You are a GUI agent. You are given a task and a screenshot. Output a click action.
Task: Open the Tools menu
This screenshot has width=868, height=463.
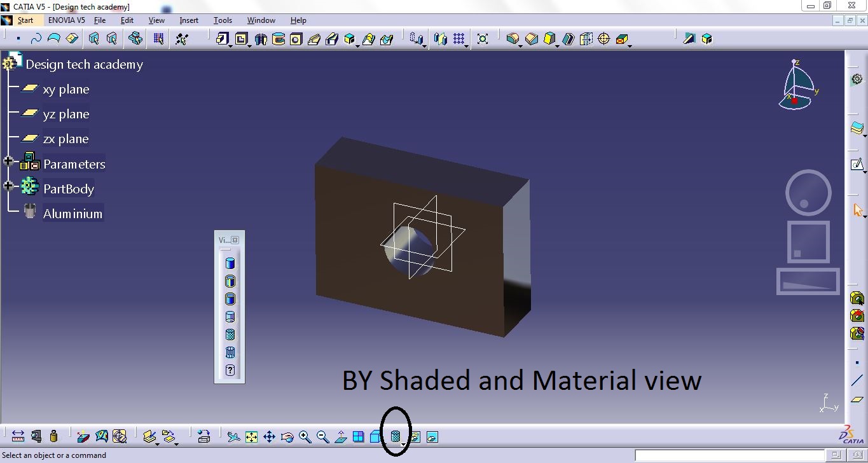(222, 20)
